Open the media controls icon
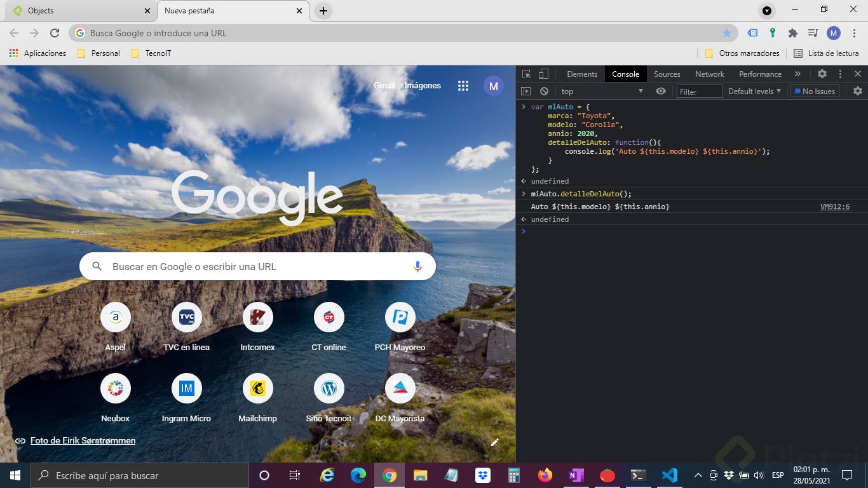Viewport: 868px width, 488px height. tap(813, 33)
